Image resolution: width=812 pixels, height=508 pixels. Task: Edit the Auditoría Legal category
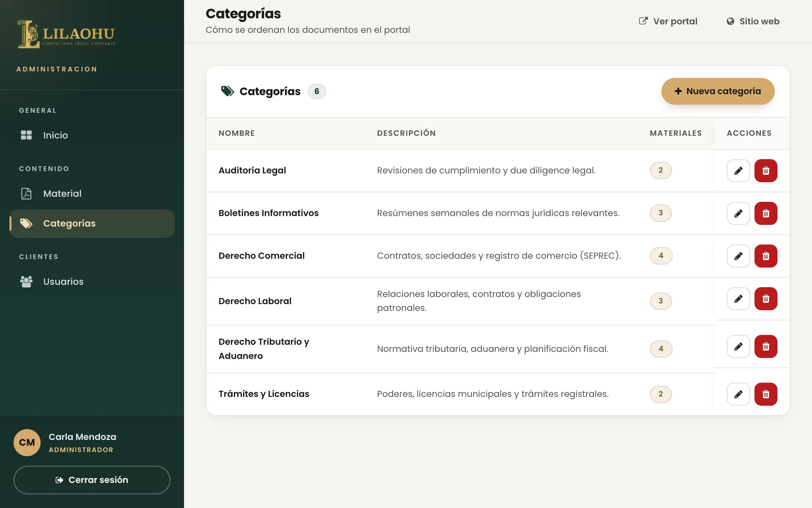(738, 171)
